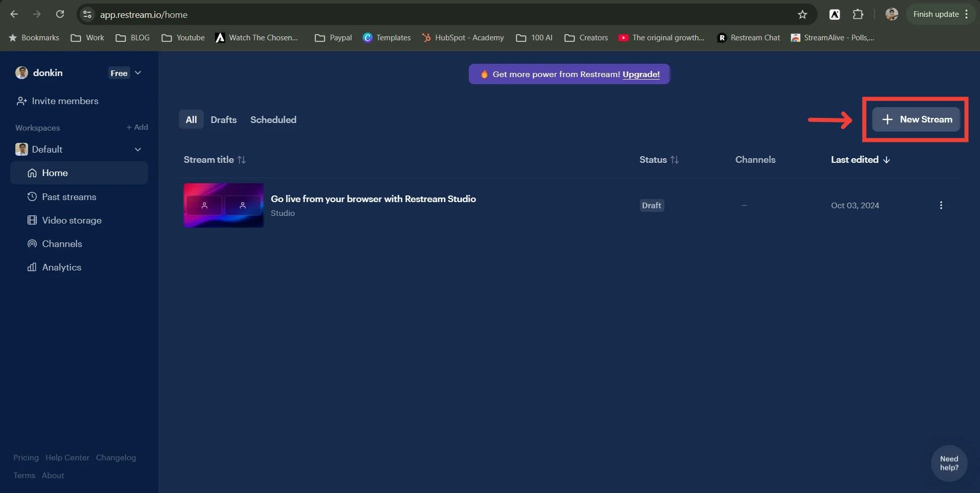
Task: Open The original growth YouTube bookmark
Action: tap(661, 38)
